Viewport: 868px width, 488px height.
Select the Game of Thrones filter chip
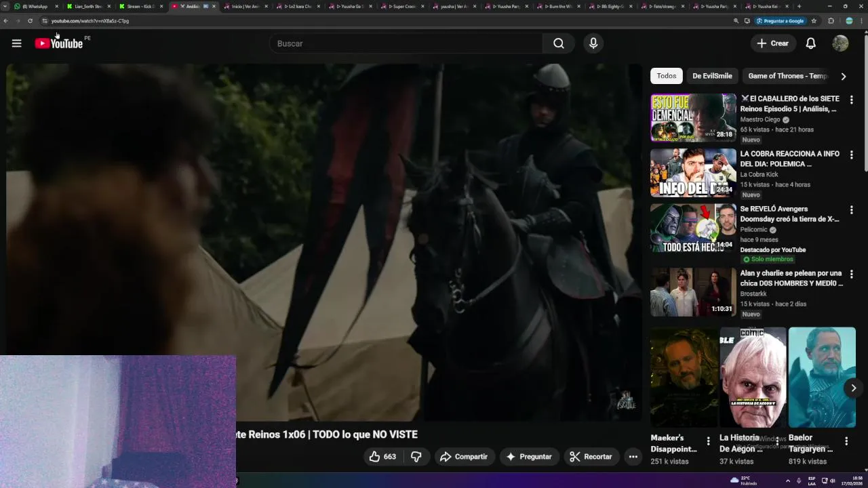(787, 76)
